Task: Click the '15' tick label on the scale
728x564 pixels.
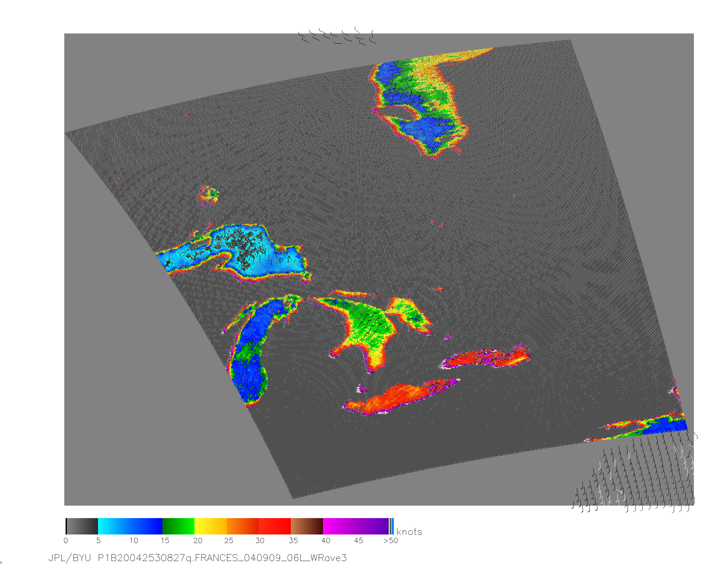Action: coord(165,541)
